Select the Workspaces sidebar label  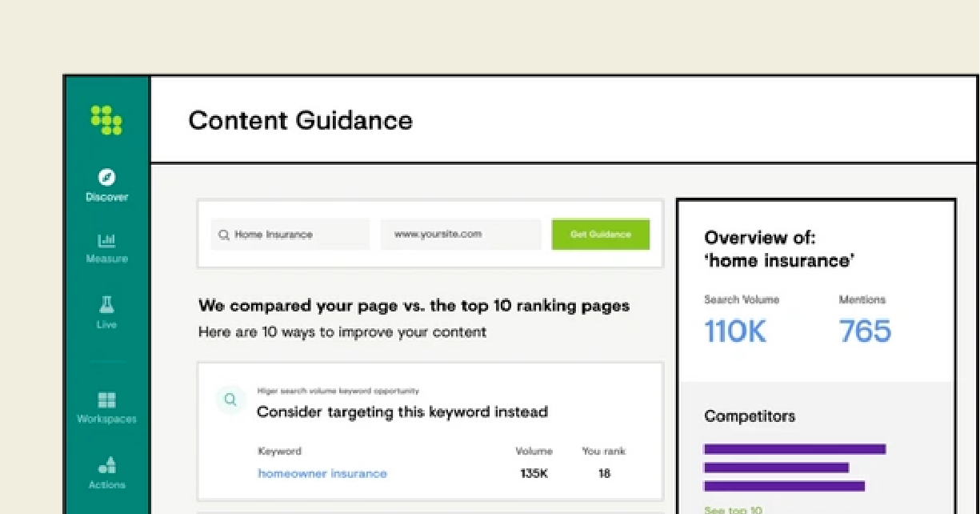click(x=106, y=419)
